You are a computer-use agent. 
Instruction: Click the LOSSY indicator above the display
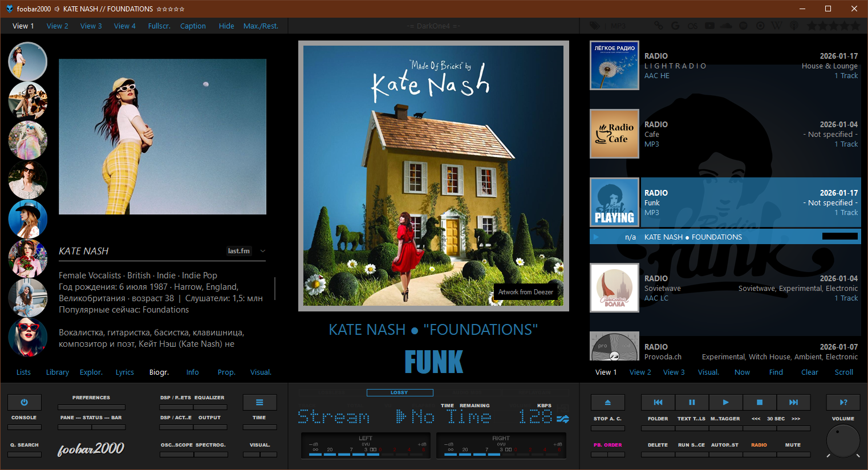(x=399, y=392)
